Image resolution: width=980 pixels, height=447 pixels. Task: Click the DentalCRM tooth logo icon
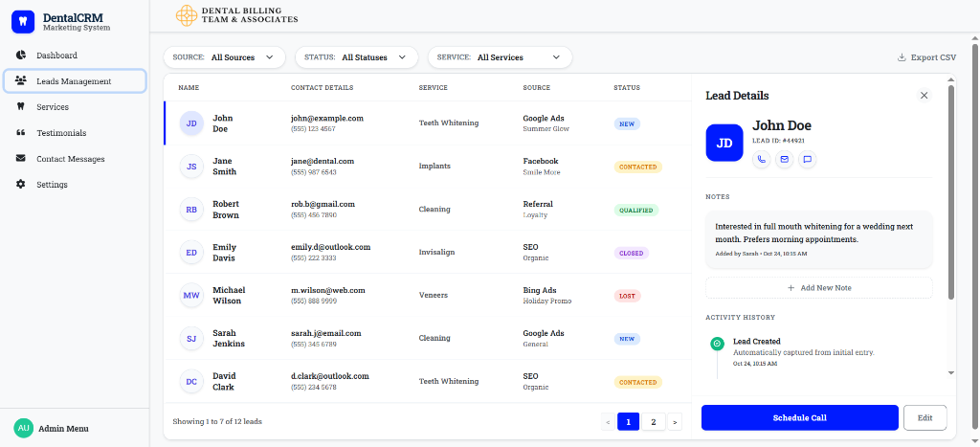(23, 21)
